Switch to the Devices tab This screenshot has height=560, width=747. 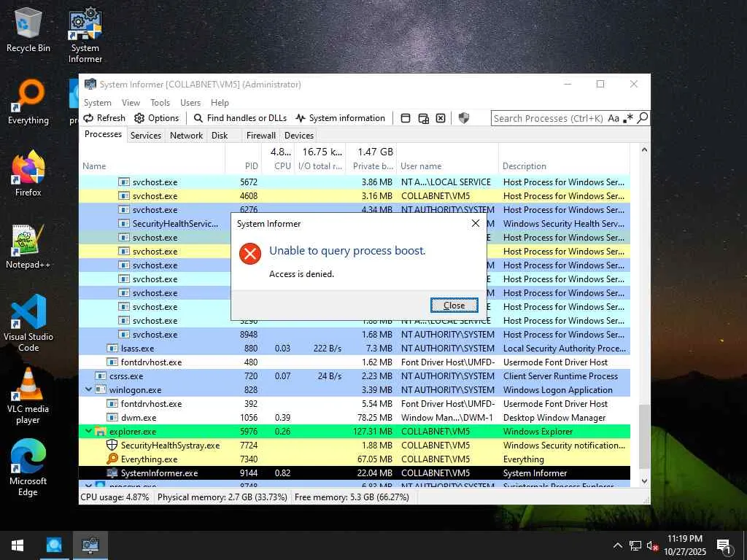pos(298,135)
